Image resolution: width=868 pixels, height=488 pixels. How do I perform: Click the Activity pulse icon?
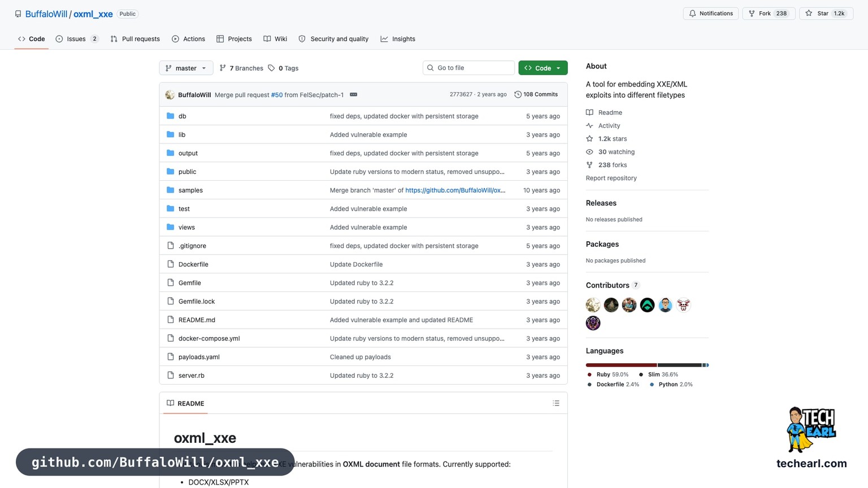[589, 125]
